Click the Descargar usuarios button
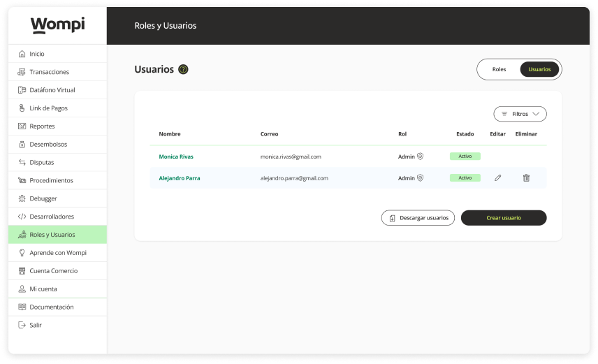 (x=418, y=218)
